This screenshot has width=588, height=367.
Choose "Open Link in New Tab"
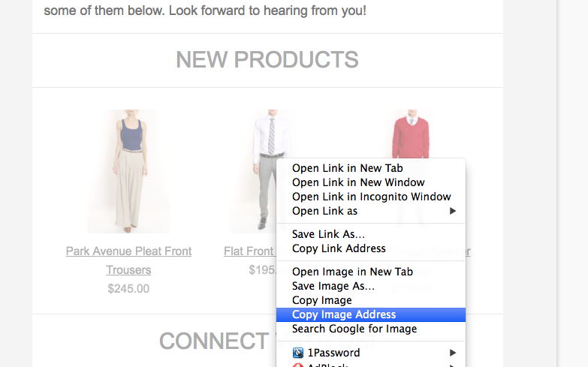pyautogui.click(x=347, y=169)
